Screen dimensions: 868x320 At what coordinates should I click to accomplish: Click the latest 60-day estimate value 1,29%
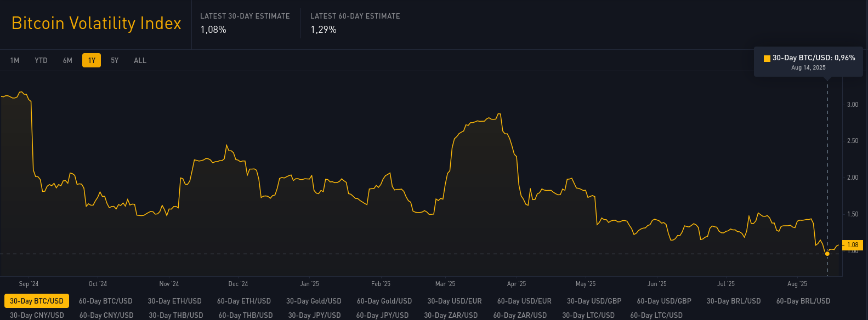(x=324, y=30)
